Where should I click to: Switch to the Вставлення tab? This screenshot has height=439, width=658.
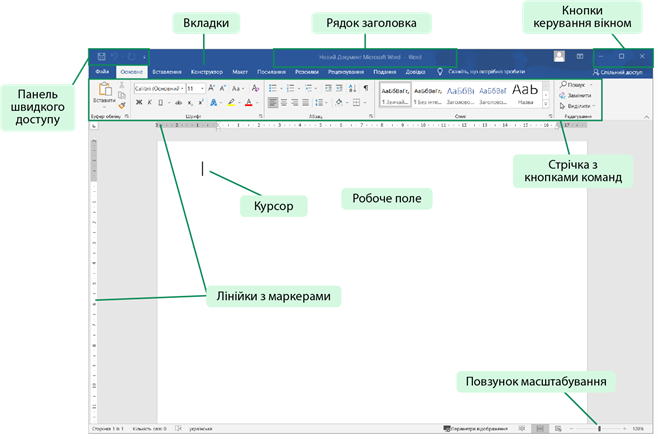point(167,72)
